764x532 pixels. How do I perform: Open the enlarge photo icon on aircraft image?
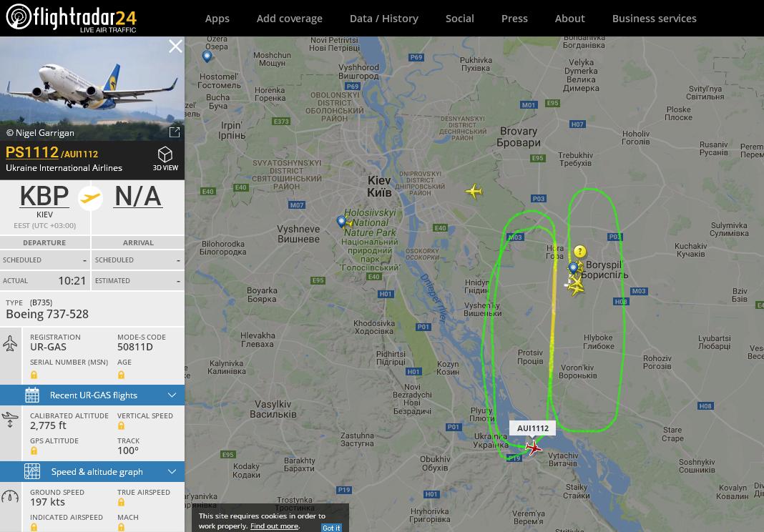coord(175,132)
